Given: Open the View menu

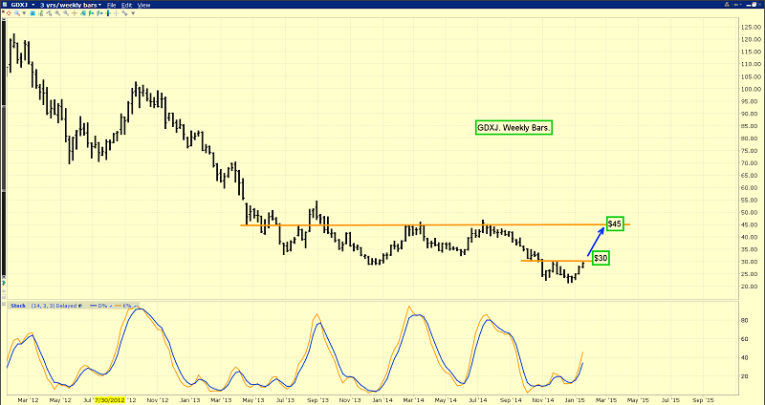Looking at the screenshot, I should (x=144, y=5).
